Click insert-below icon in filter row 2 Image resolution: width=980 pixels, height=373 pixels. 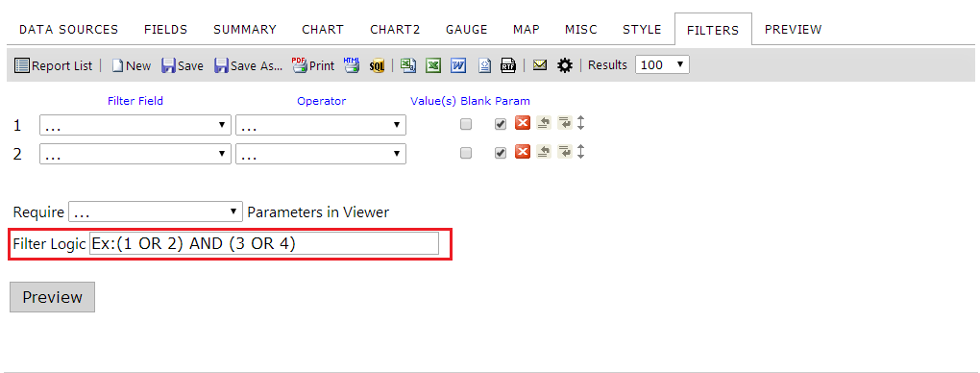565,152
